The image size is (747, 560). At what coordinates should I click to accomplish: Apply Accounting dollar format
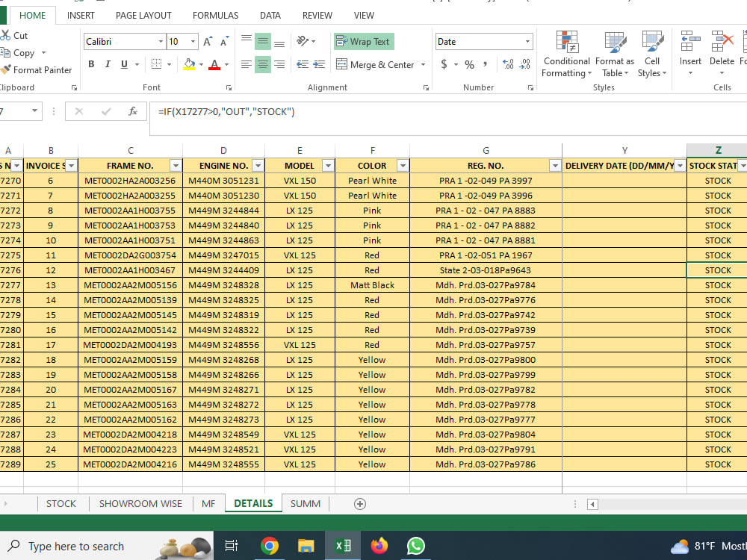(x=444, y=64)
